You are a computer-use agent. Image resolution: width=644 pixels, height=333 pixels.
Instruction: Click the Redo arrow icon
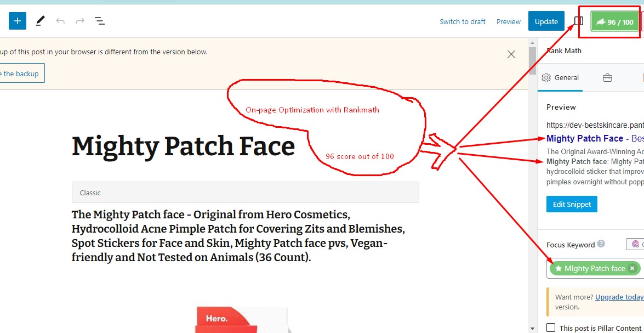[x=79, y=21]
